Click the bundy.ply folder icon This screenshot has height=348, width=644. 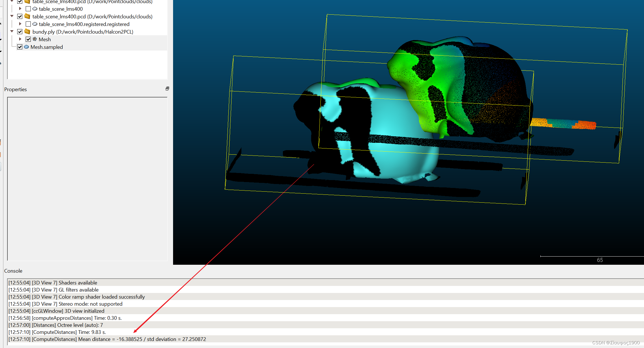(x=27, y=32)
